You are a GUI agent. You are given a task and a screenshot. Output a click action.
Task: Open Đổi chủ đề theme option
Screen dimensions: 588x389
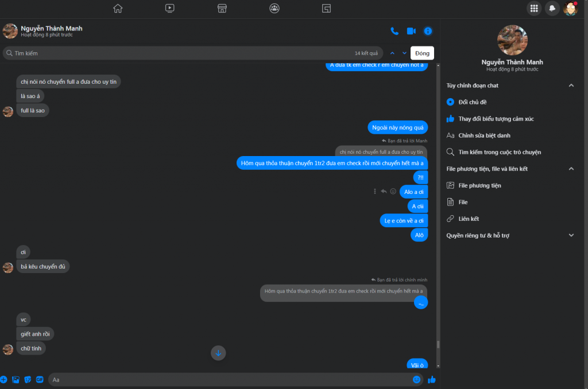coord(473,102)
